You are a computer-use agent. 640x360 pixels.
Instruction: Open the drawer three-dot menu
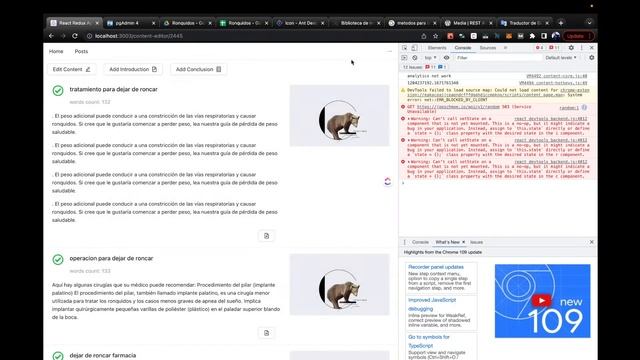[x=404, y=242]
